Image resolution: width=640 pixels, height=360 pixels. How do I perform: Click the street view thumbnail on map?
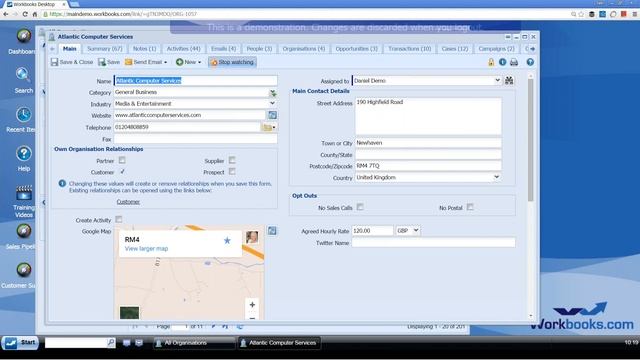pyautogui.click(x=252, y=237)
